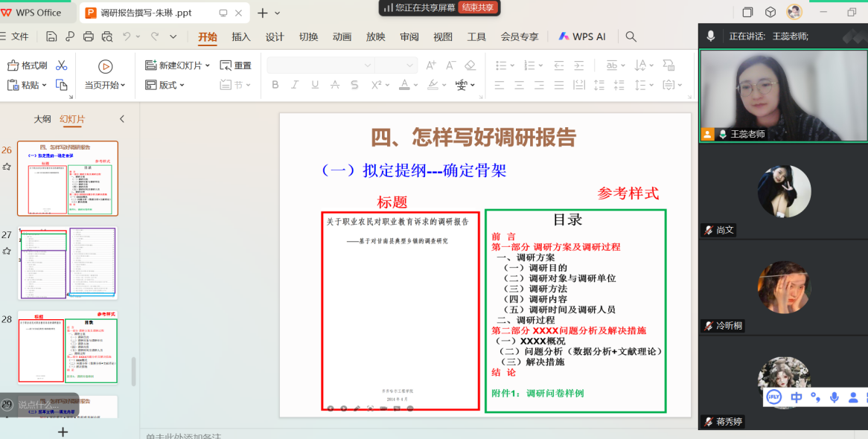Image resolution: width=868 pixels, height=439 pixels.
Task: Toggle Bold formatting
Action: pyautogui.click(x=275, y=85)
